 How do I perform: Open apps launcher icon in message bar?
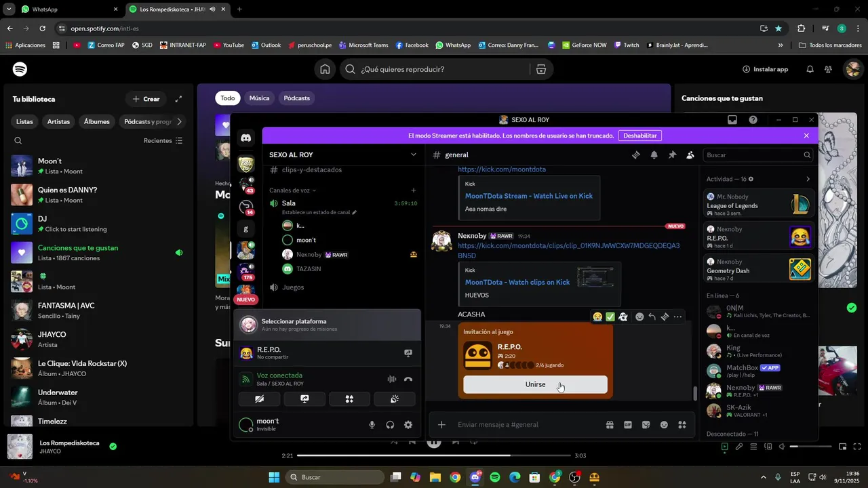(x=682, y=425)
